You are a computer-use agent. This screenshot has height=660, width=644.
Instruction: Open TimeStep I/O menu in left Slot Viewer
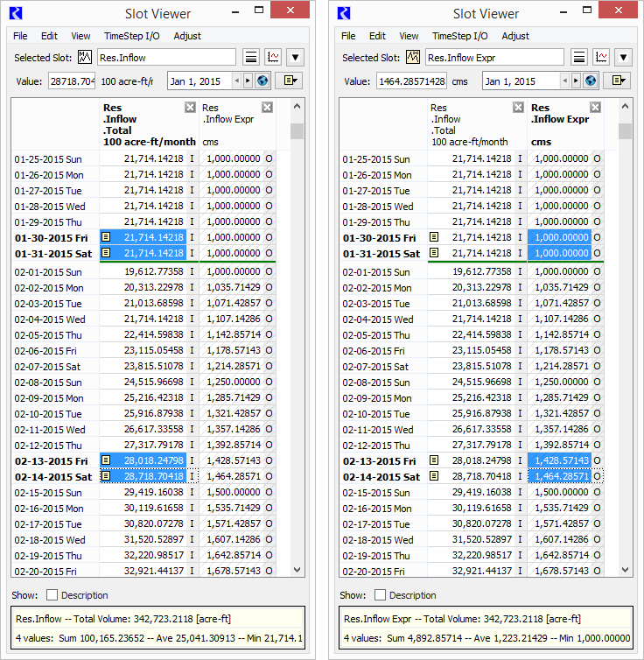click(132, 36)
